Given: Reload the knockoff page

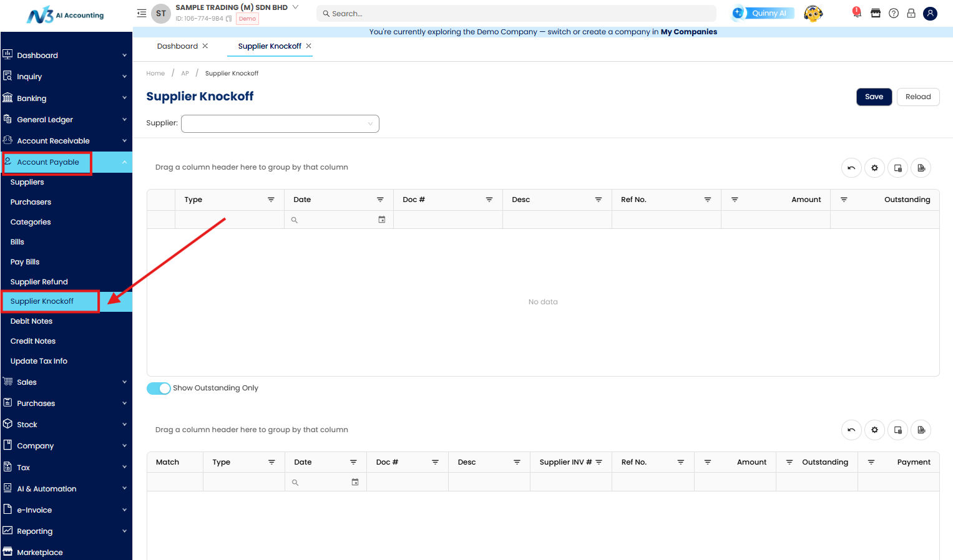Looking at the screenshot, I should point(918,97).
